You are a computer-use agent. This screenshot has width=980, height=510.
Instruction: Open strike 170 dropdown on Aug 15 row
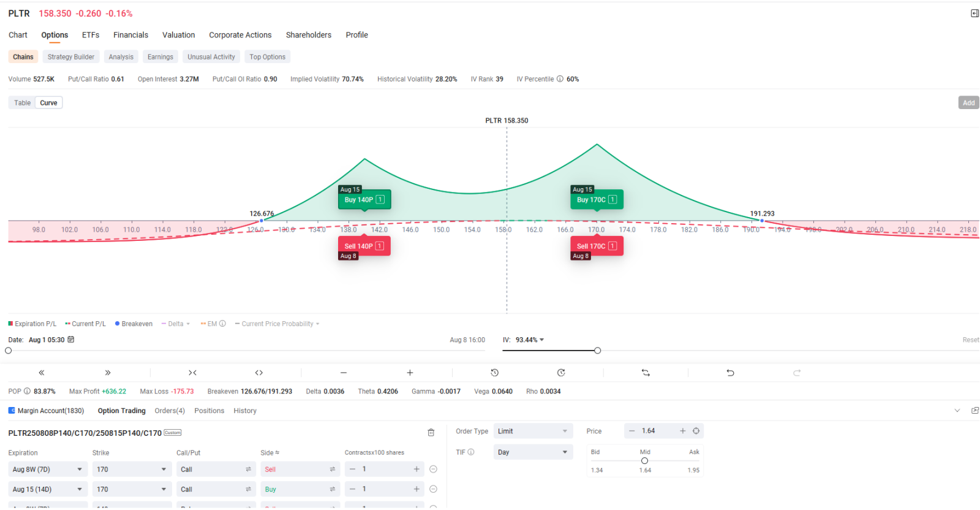point(132,489)
